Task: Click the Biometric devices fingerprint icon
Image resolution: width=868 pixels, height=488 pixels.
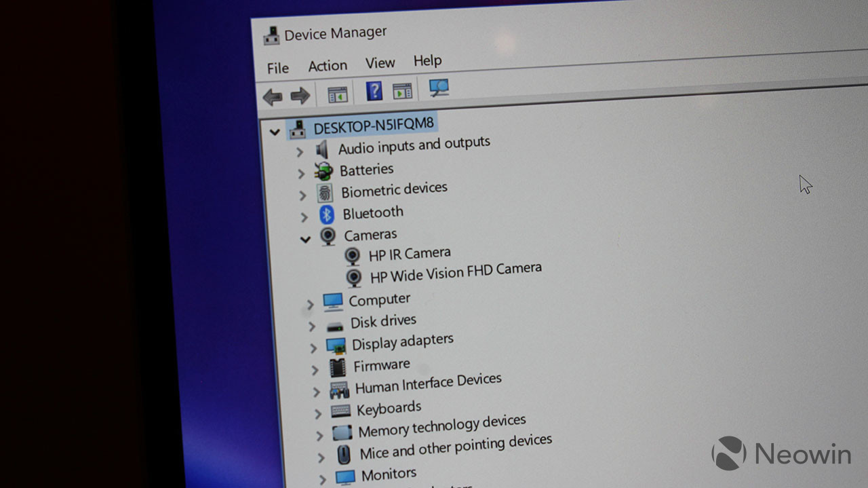Action: (325, 193)
